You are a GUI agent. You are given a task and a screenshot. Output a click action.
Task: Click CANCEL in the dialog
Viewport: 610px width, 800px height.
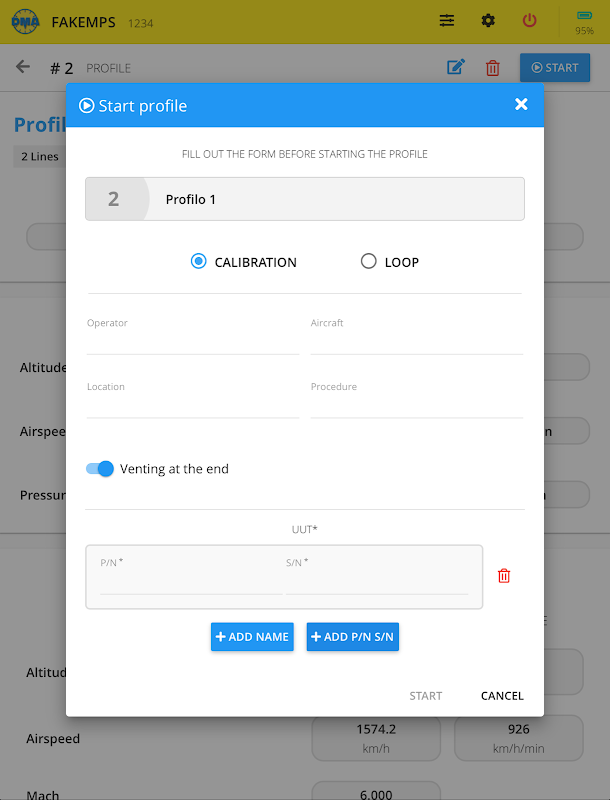tap(502, 696)
